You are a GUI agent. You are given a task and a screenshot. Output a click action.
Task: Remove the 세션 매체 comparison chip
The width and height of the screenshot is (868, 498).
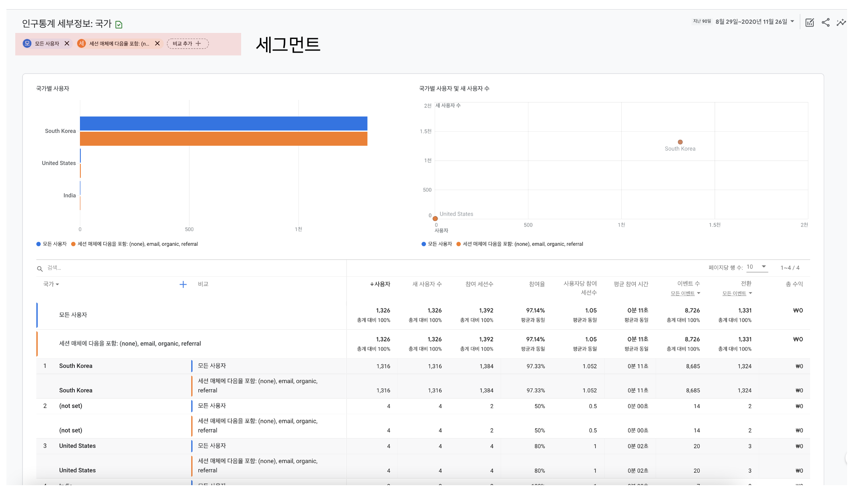coord(158,43)
